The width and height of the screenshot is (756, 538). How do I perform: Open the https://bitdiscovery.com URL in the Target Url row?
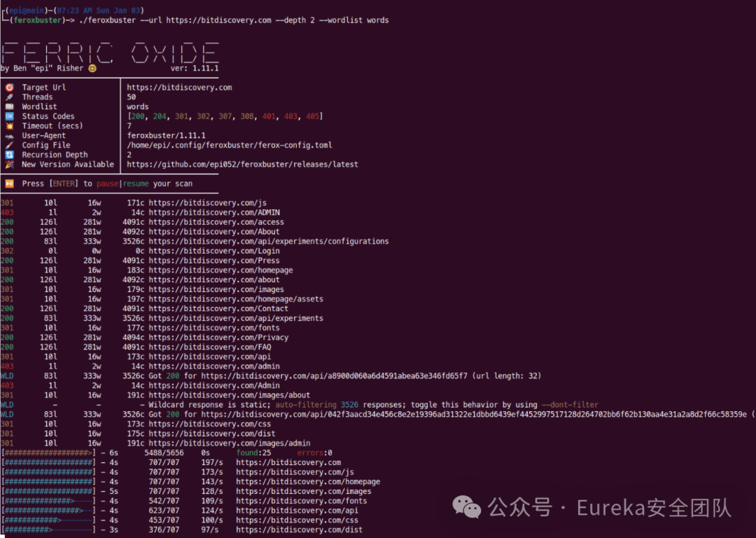(x=179, y=88)
